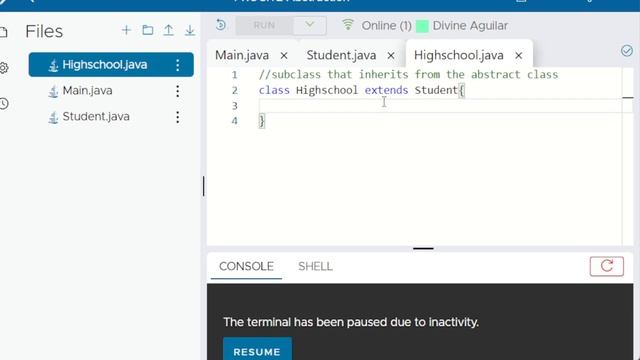Open Student.java from the Files list
Viewport: 640px width, 360px height.
tap(96, 117)
